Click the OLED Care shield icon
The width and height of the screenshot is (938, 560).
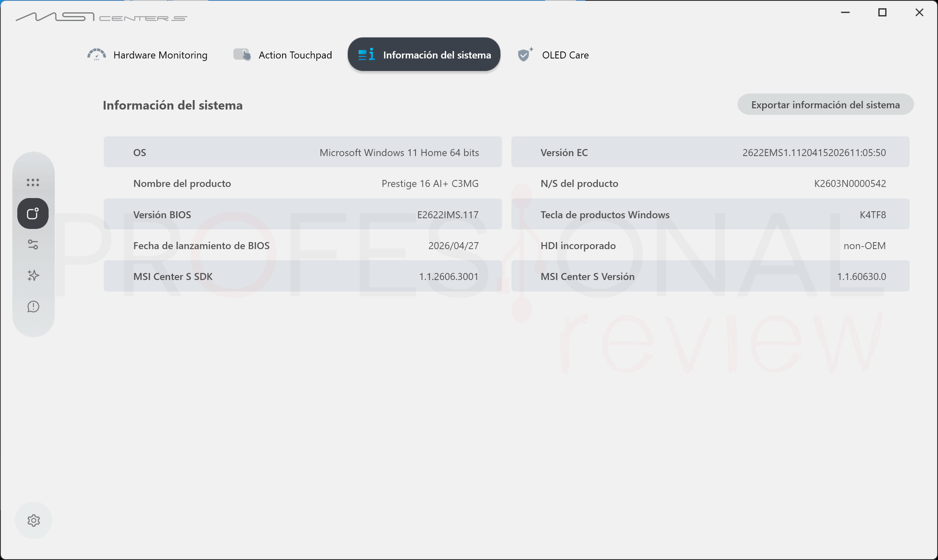525,54
